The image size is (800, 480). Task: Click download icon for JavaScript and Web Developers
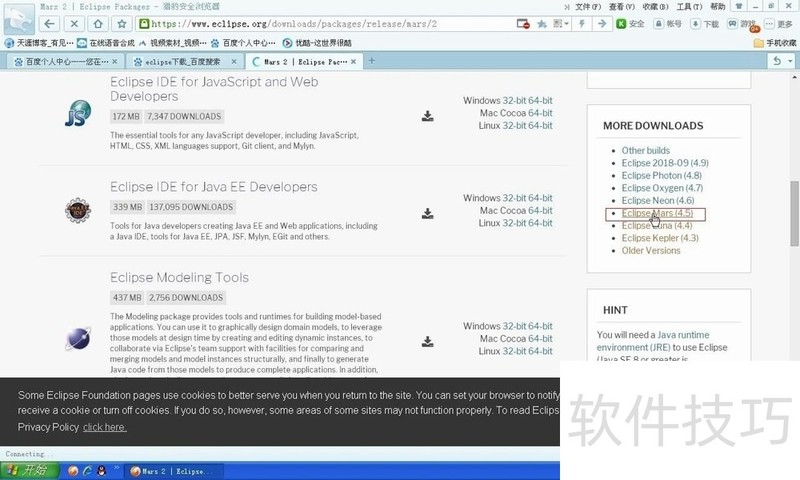click(x=428, y=116)
